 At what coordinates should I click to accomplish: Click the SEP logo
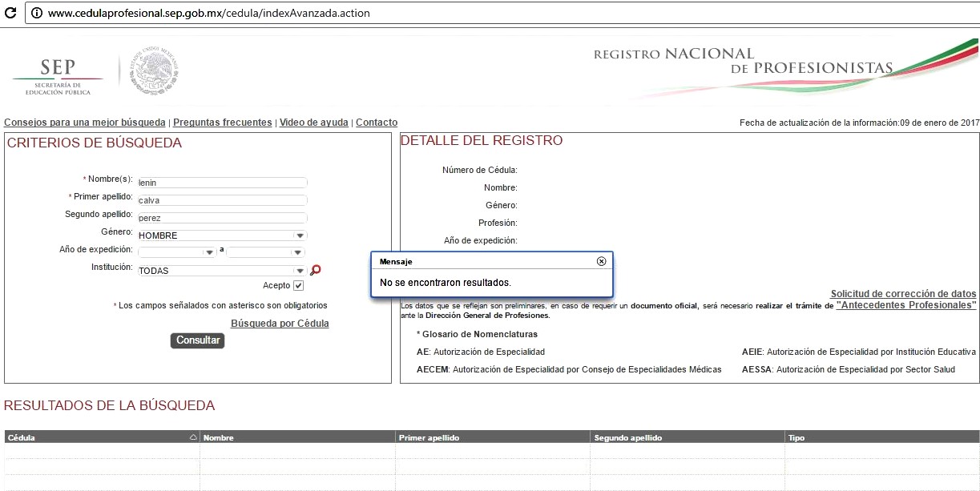tap(58, 75)
